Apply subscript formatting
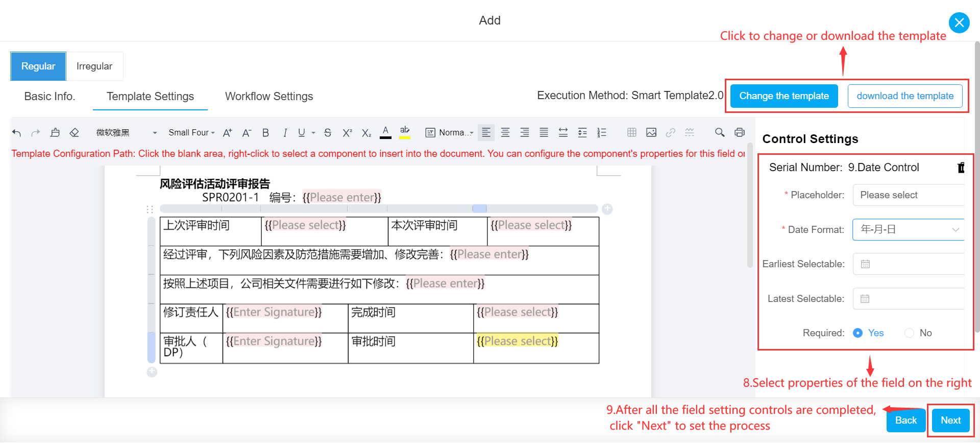Viewport: 980px width, 443px height. coord(366,133)
